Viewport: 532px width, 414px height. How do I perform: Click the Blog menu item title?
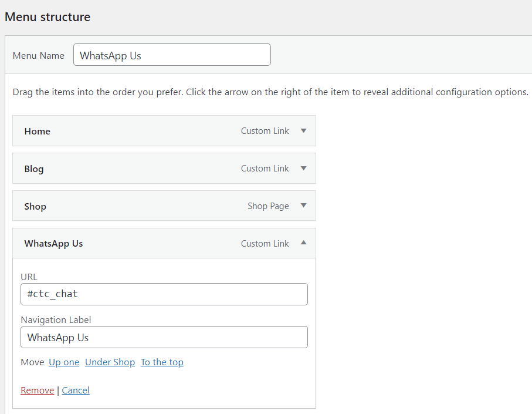pos(34,169)
